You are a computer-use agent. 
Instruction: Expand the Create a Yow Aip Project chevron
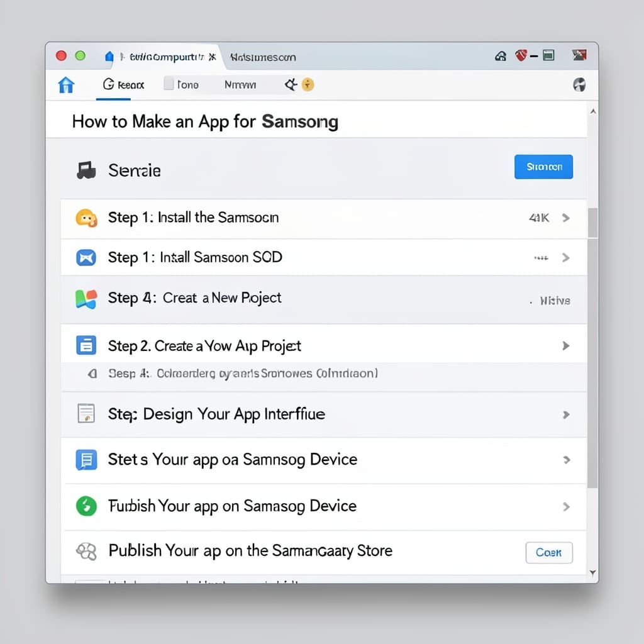pyautogui.click(x=566, y=346)
